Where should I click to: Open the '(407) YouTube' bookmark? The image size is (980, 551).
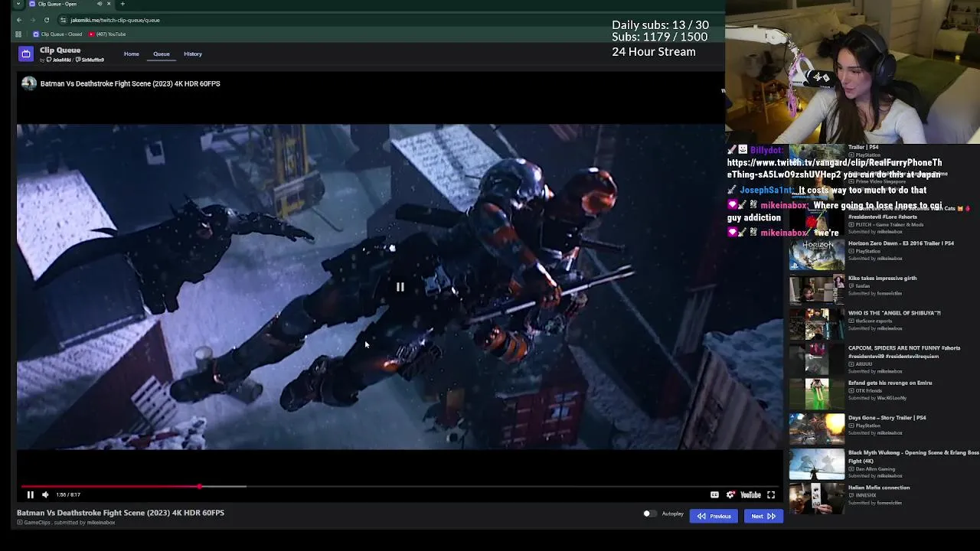pyautogui.click(x=107, y=34)
